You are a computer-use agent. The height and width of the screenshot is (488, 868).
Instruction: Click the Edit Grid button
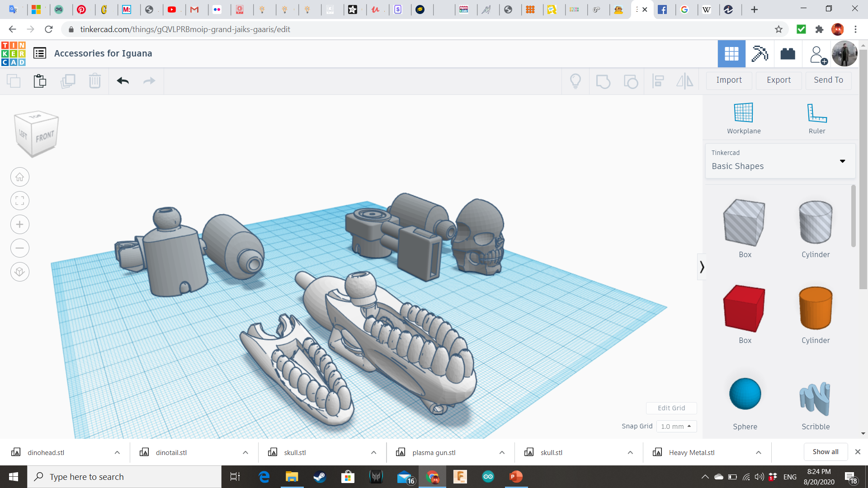[671, 408]
